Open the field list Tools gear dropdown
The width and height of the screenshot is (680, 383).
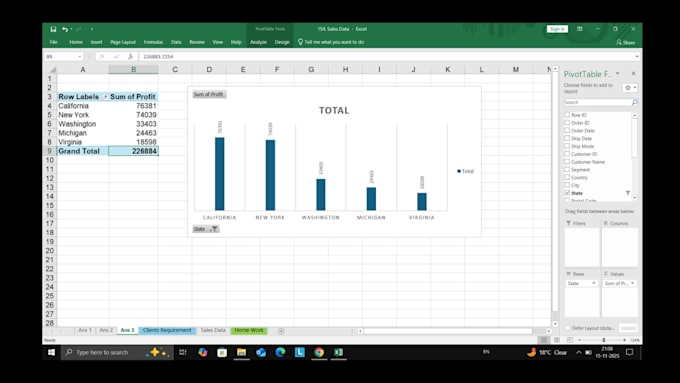(x=630, y=88)
